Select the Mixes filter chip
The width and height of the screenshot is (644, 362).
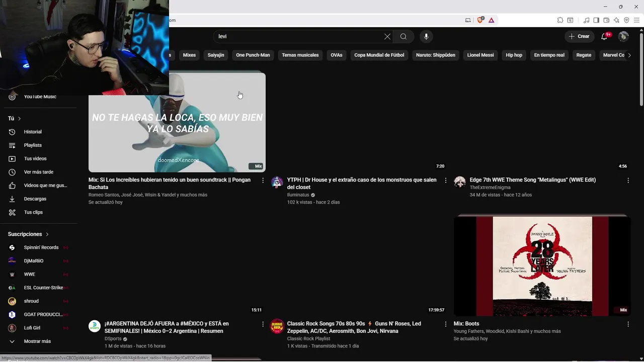tap(189, 55)
